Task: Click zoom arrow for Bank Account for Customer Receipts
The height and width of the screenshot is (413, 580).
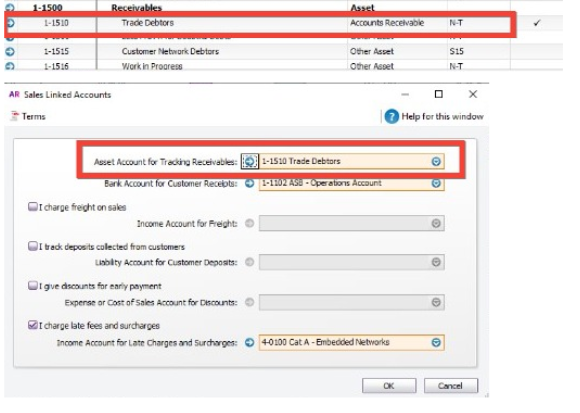Action: click(250, 183)
